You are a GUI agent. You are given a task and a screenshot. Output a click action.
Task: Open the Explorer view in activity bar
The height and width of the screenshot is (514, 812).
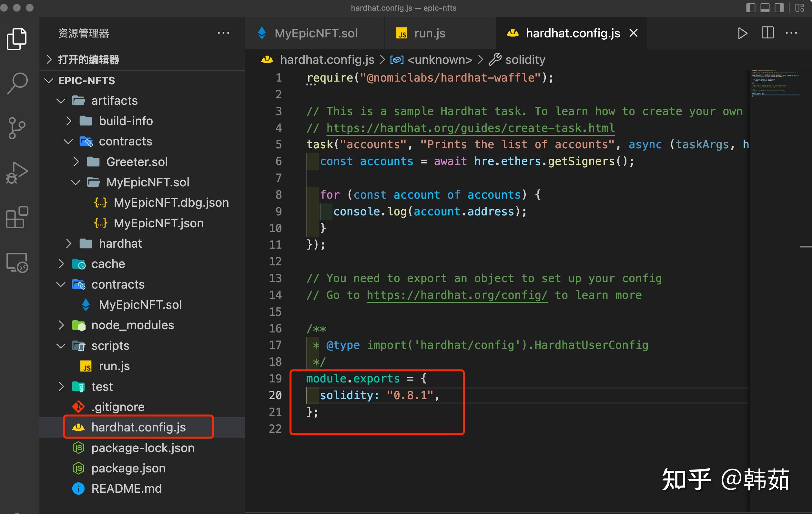pyautogui.click(x=16, y=39)
